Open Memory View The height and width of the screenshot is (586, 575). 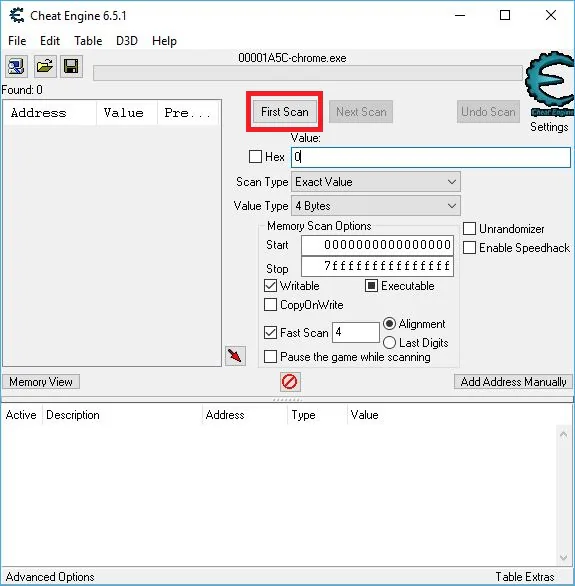[41, 382]
